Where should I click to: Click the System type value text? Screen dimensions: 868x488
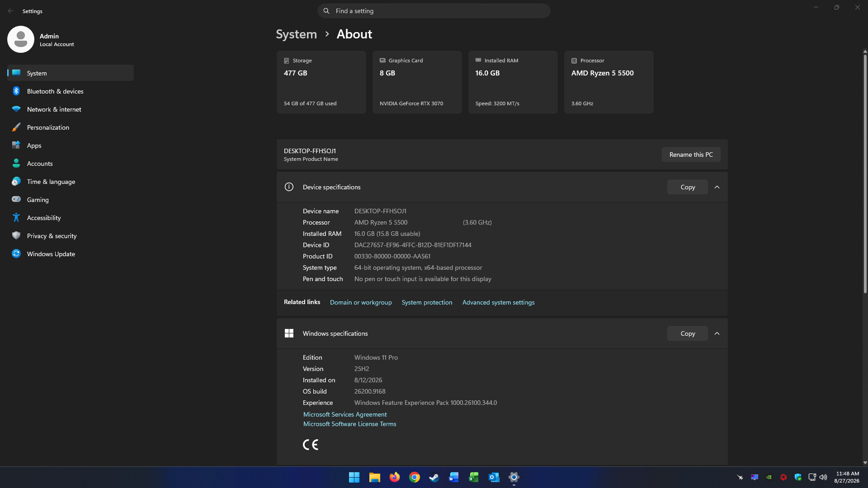tap(418, 267)
